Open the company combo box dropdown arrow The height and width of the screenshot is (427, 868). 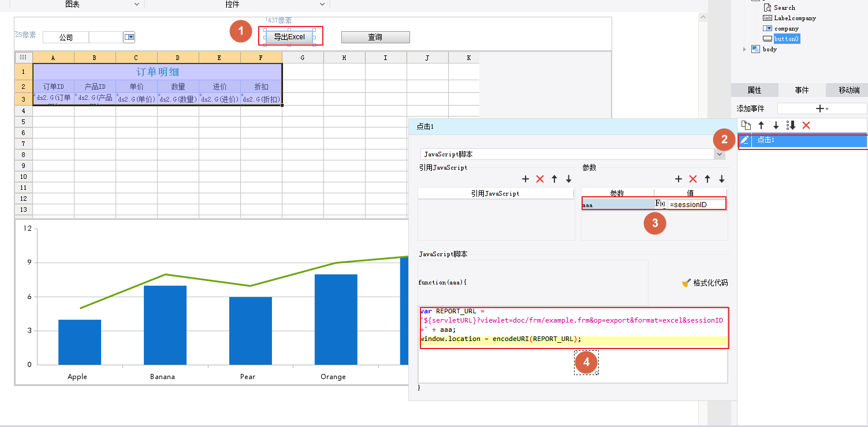pos(129,38)
